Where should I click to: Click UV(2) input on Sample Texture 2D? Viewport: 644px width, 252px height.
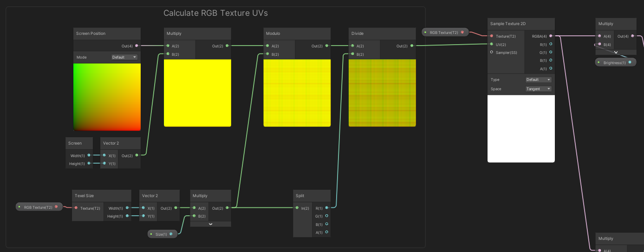pyautogui.click(x=492, y=44)
